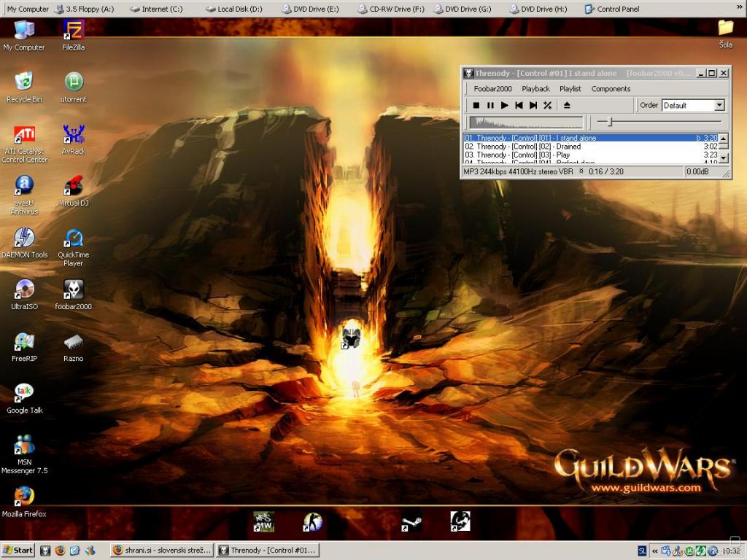Click the Play button in foobar2000
The height and width of the screenshot is (560, 747).
[x=505, y=105]
